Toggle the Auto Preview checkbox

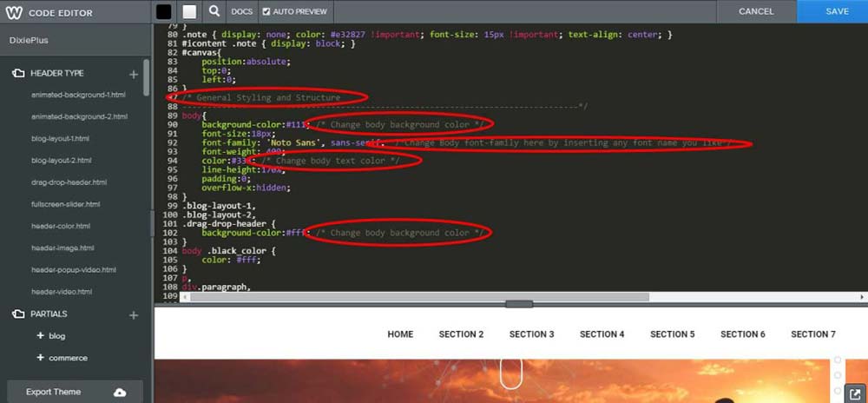click(x=266, y=11)
